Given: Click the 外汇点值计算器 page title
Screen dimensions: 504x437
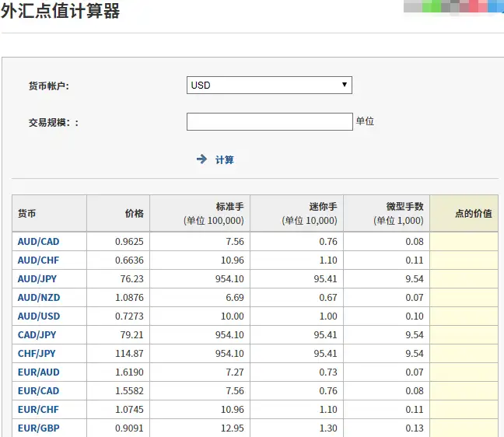Looking at the screenshot, I should 61,11.
